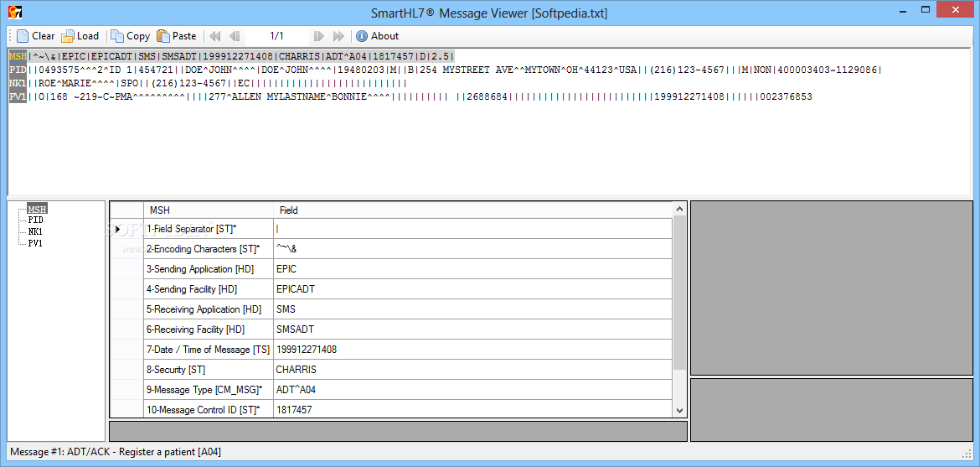Click the NK1 line in message text
The width and height of the screenshot is (980, 467).
coord(208,83)
